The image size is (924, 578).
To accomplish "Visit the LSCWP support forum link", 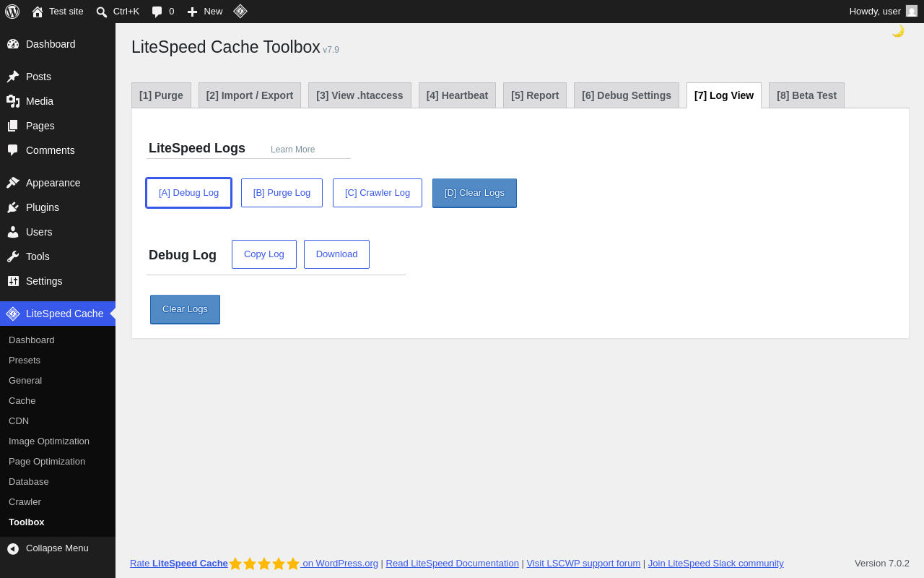I will [583, 564].
